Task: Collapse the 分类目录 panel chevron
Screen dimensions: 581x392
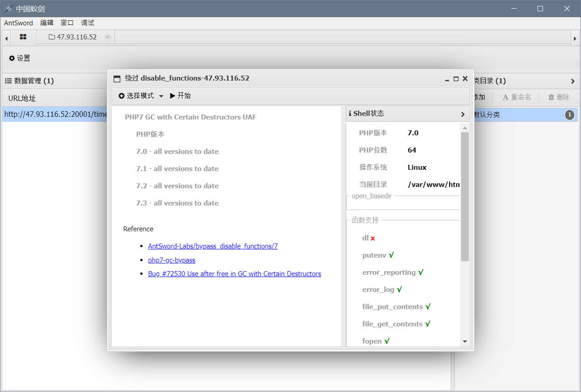Action: 573,81
